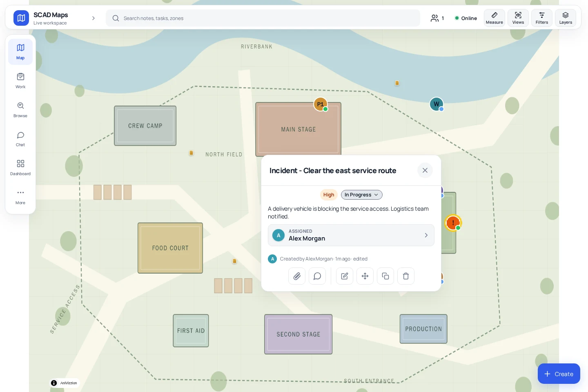
Task: Close the incident popup
Action: 425,170
